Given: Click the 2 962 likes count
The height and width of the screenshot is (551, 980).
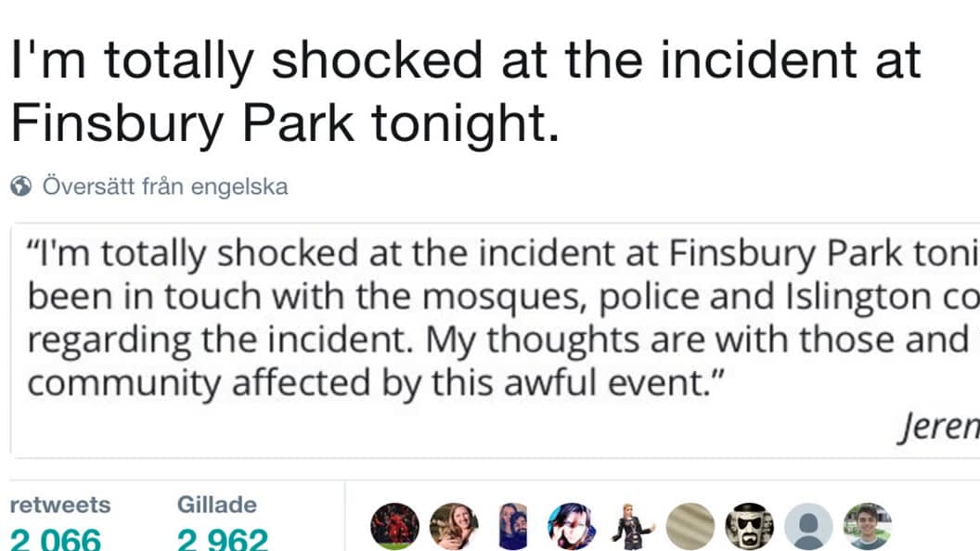Looking at the screenshot, I should tap(223, 539).
